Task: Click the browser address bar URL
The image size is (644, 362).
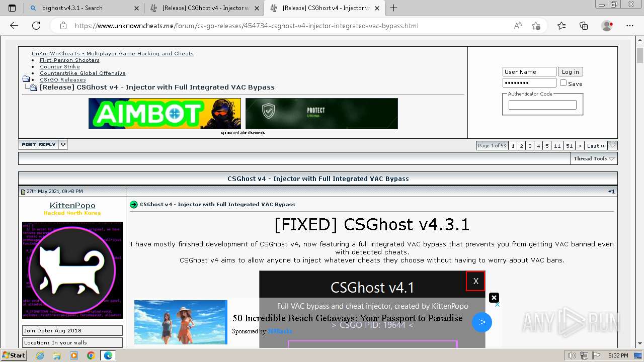Action: 247,26
